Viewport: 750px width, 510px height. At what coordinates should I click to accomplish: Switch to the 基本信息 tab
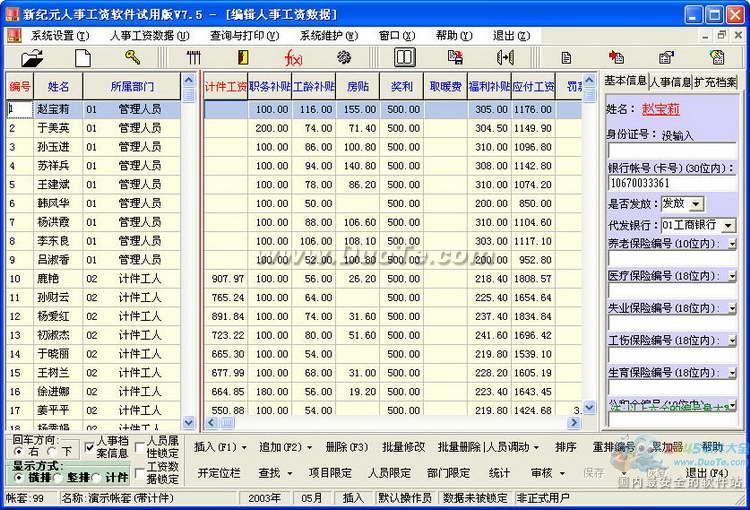[626, 81]
